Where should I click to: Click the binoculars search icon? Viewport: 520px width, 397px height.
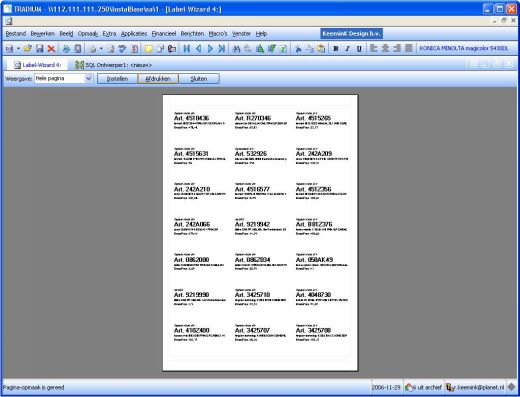236,49
